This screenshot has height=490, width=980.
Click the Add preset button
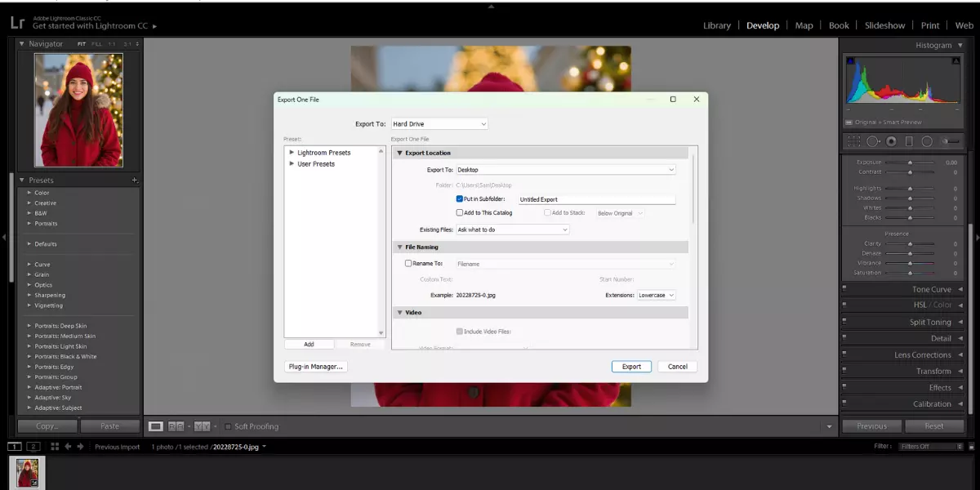click(309, 345)
